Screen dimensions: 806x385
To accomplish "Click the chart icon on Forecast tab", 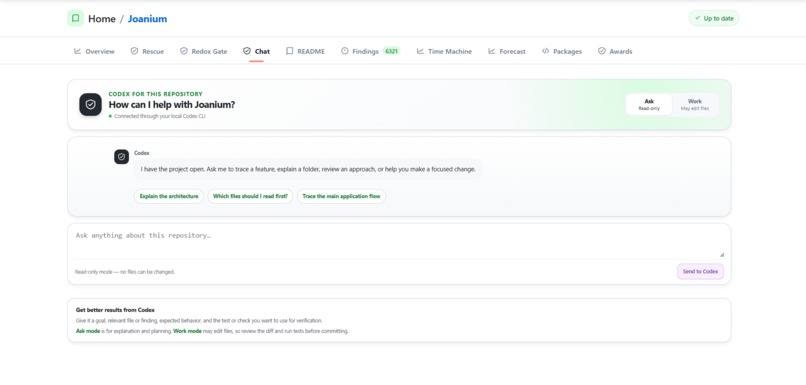I will 492,51.
